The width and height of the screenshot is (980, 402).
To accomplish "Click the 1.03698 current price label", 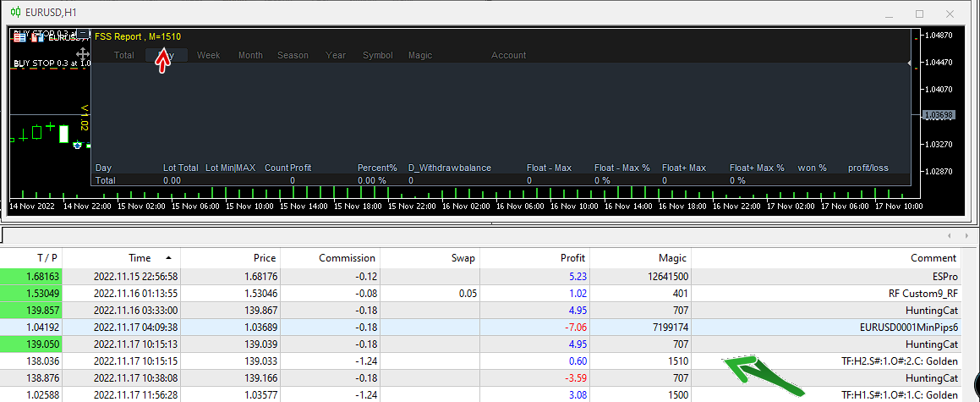I will [x=939, y=115].
